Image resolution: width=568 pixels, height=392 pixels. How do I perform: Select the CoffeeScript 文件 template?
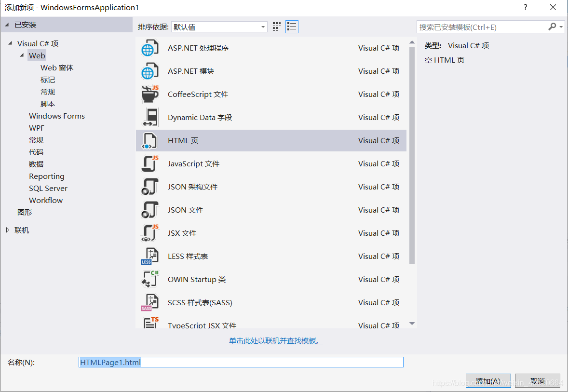tap(198, 94)
